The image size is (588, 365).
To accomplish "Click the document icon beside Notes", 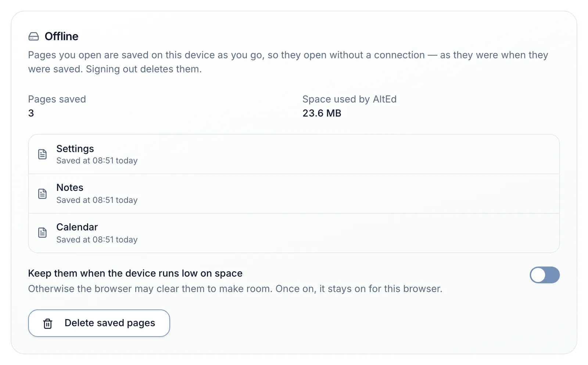I will 42,194.
